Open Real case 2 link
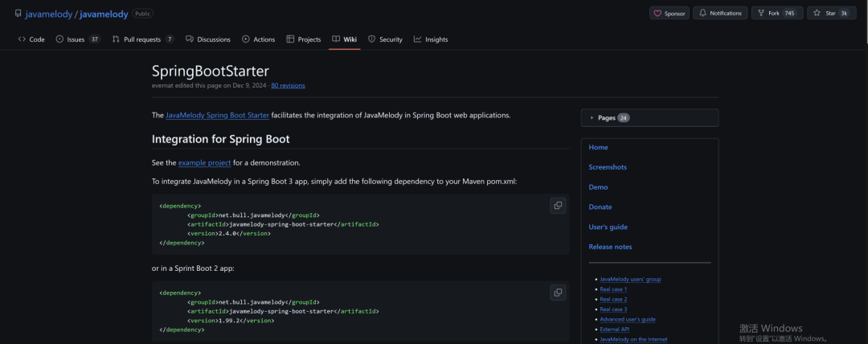Screen dimensions: 868x344 coord(613,299)
